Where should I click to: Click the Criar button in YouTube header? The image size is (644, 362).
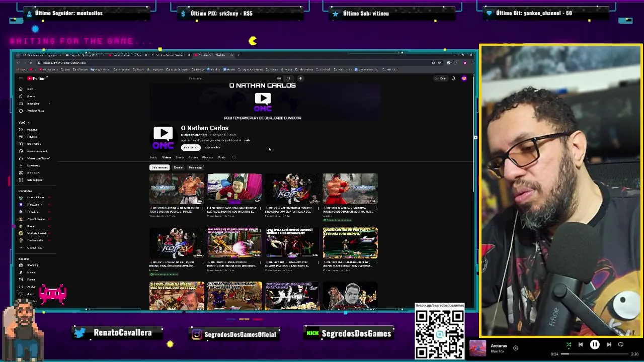click(441, 78)
